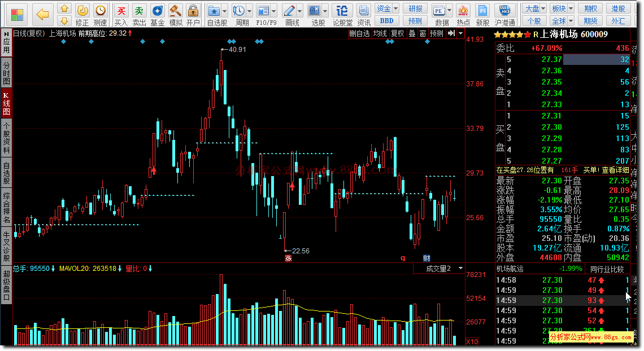This screenshot has height=351, width=644.
Task: Click the 港股 button
Action: coord(618,8)
